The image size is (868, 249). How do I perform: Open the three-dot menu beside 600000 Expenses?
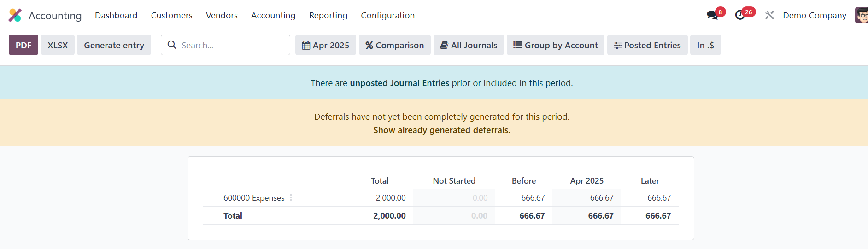[x=291, y=198]
